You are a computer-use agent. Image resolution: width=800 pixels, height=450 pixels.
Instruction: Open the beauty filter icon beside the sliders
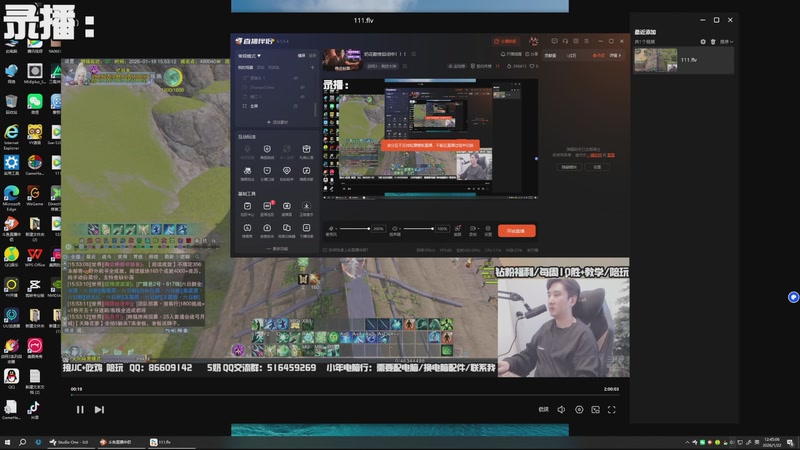(458, 230)
